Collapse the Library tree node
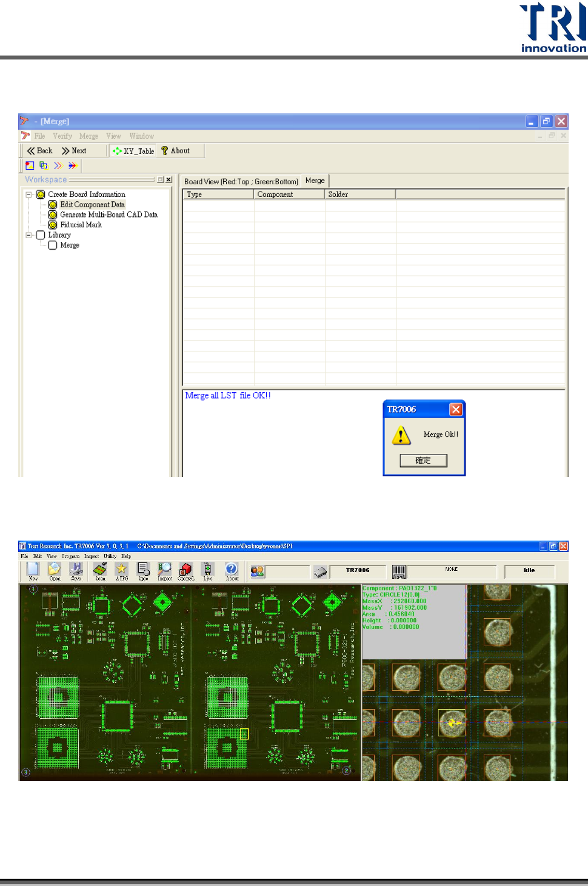 pyautogui.click(x=28, y=235)
